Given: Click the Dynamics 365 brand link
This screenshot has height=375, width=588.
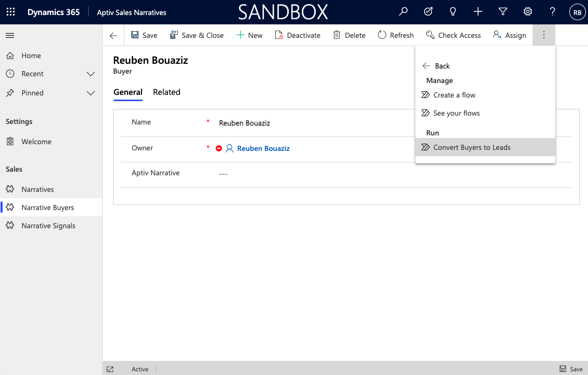Looking at the screenshot, I should (53, 12).
